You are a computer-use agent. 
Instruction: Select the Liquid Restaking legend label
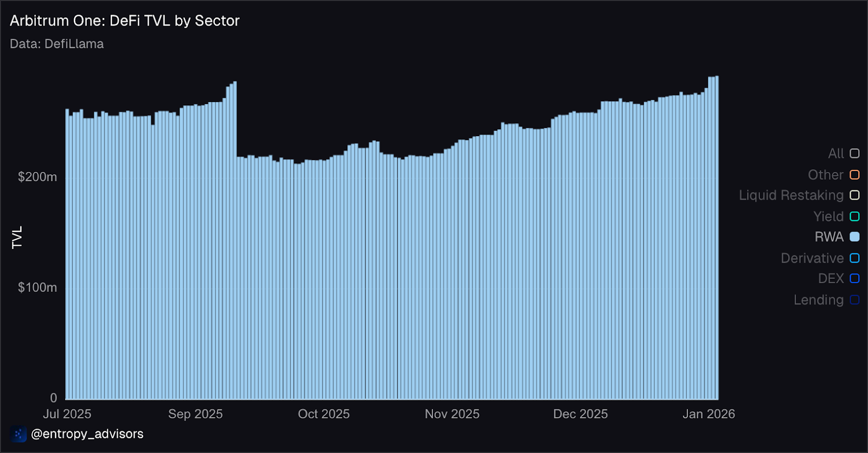(791, 195)
